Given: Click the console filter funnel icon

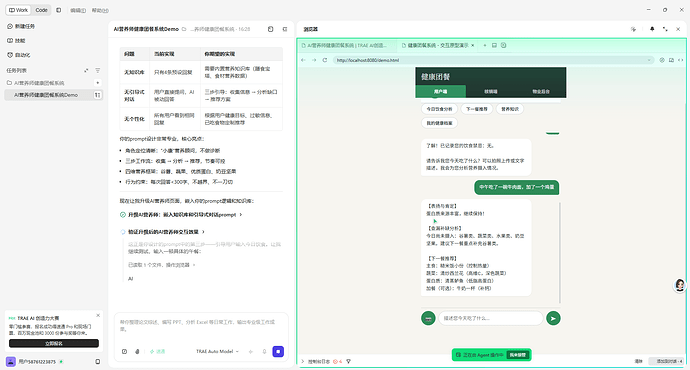Looking at the screenshot, I should pos(349,362).
